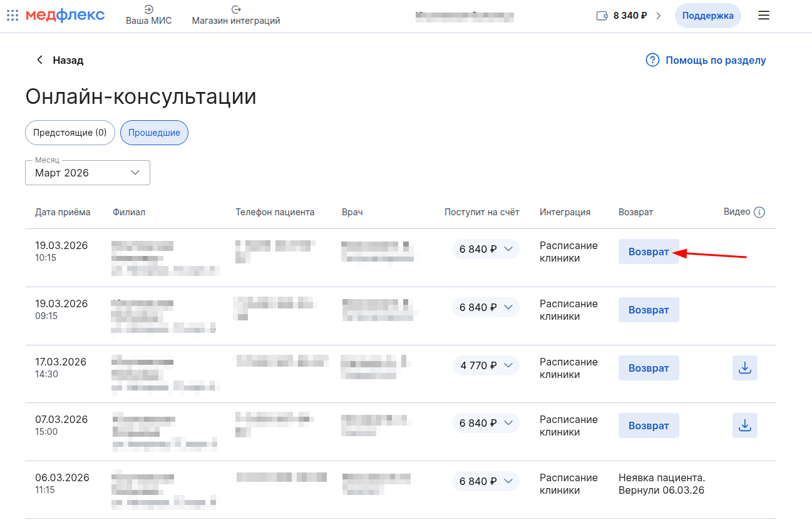
Task: Select the Прошедшие tab
Action: [154, 133]
